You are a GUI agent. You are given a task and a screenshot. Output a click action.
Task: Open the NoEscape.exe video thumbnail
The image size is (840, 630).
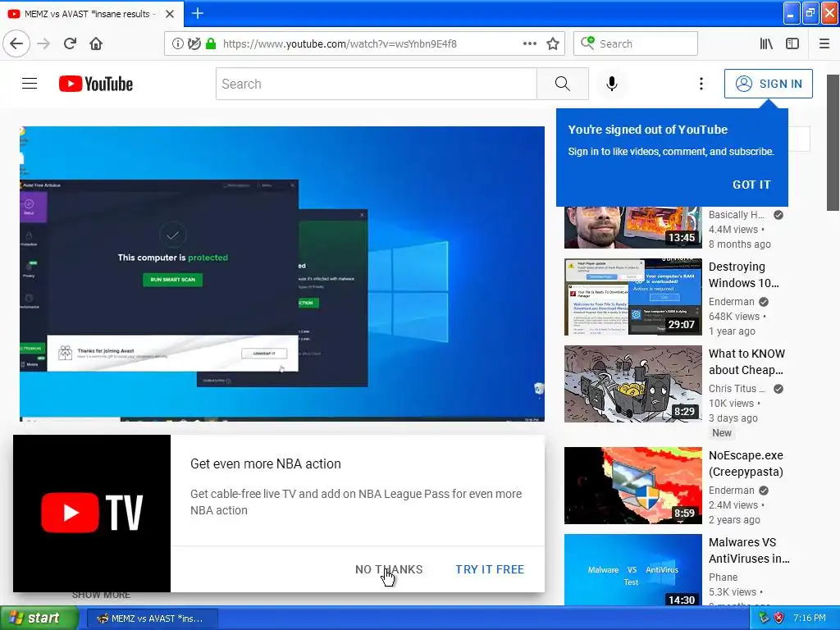coord(632,486)
